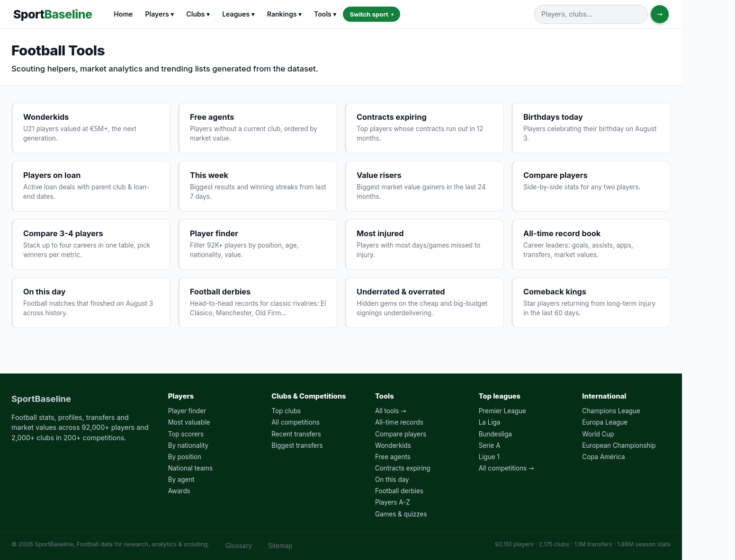The image size is (735, 560).
Task: Open the Switch sport dropdown
Action: tap(371, 14)
